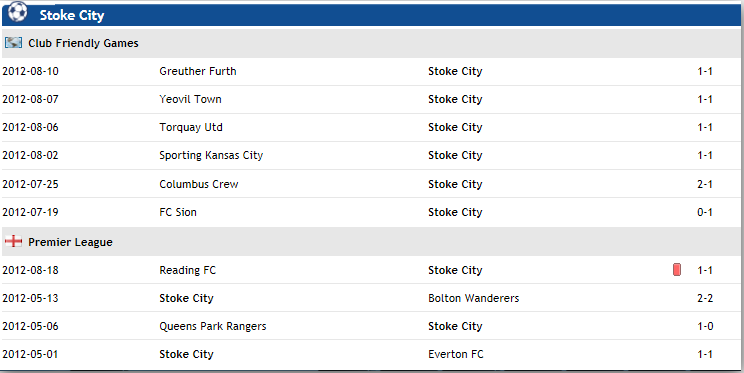This screenshot has height=373, width=744.
Task: Click the soccer ball icon beside Stoke City
Action: (18, 12)
